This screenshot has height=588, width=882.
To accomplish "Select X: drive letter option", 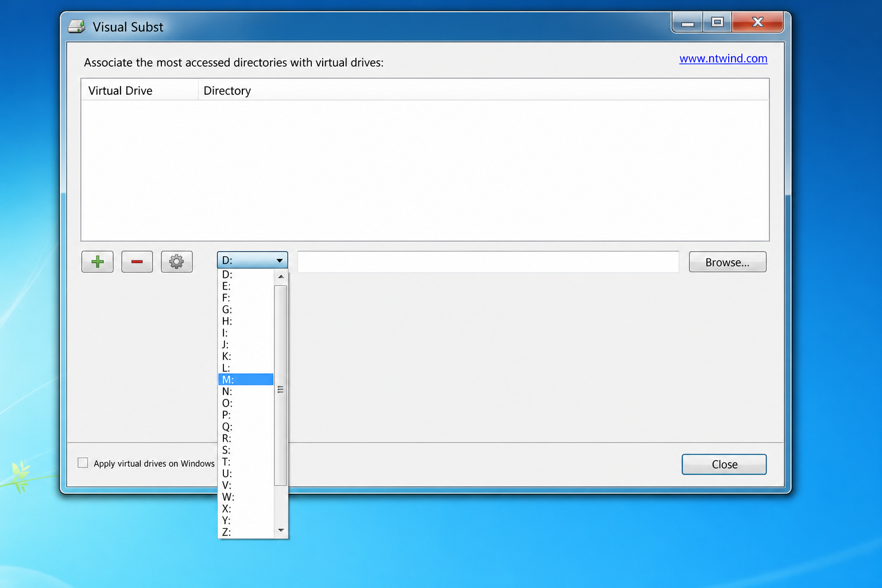I will click(x=246, y=509).
